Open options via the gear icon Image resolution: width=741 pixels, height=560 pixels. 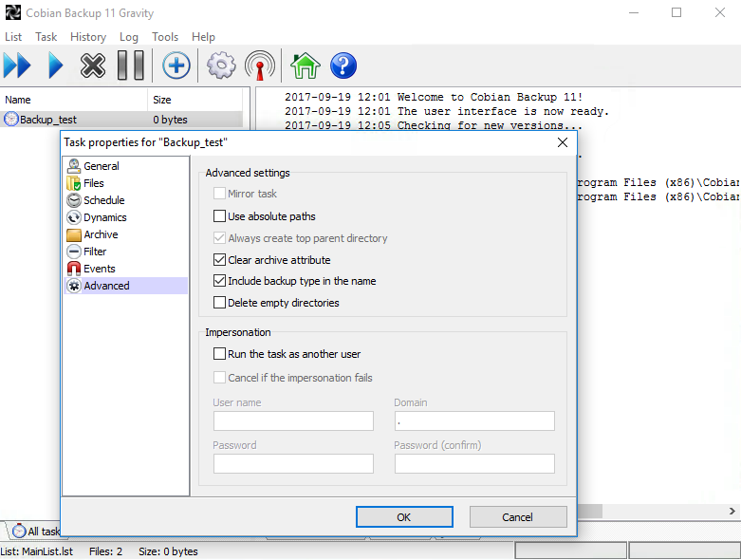tap(221, 65)
